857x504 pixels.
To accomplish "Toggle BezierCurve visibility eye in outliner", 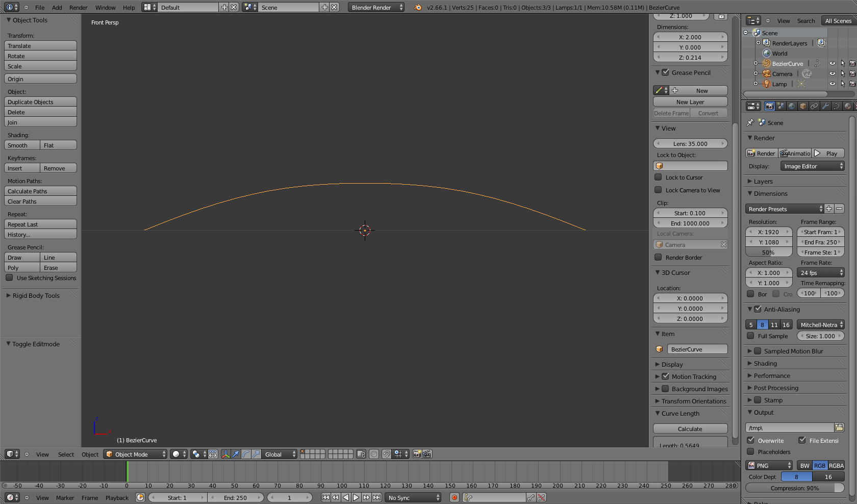I will (832, 63).
